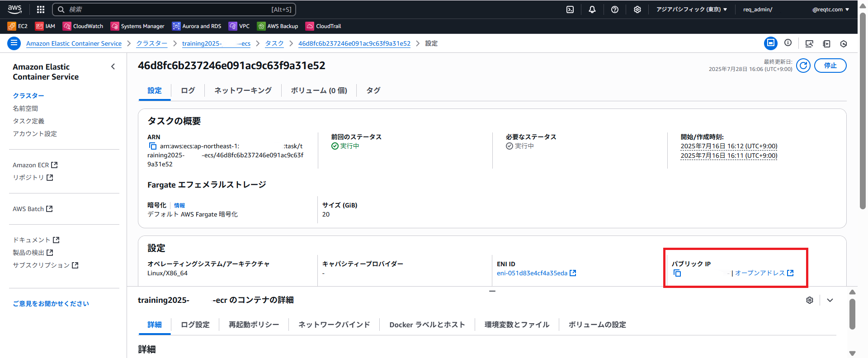Switch to the ネットワーキング tab
This screenshot has width=868, height=358.
coord(243,90)
